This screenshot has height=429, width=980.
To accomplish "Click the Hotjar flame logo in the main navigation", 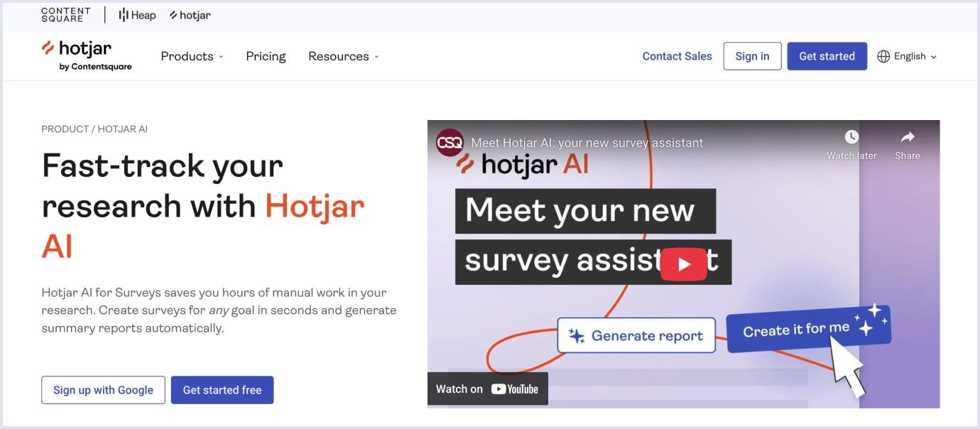I will point(47,48).
